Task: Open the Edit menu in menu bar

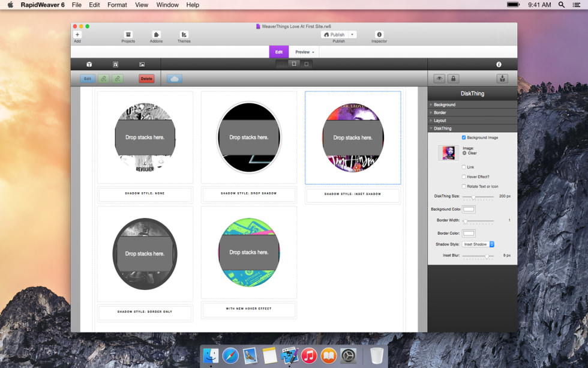Action: pos(94,5)
